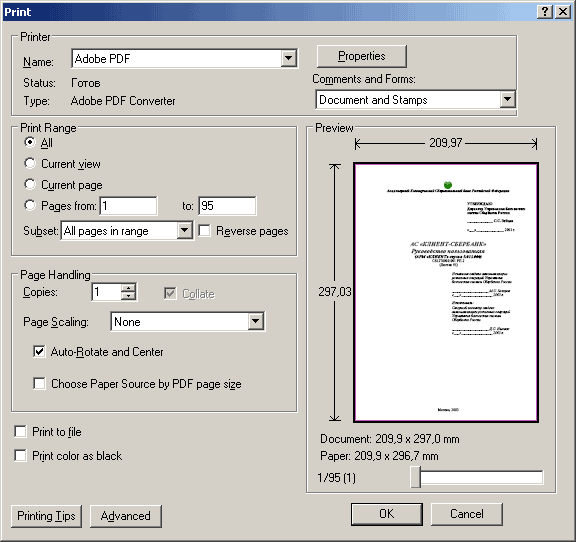Open the printer Name dropdown
This screenshot has height=542, width=576.
pos(289,58)
